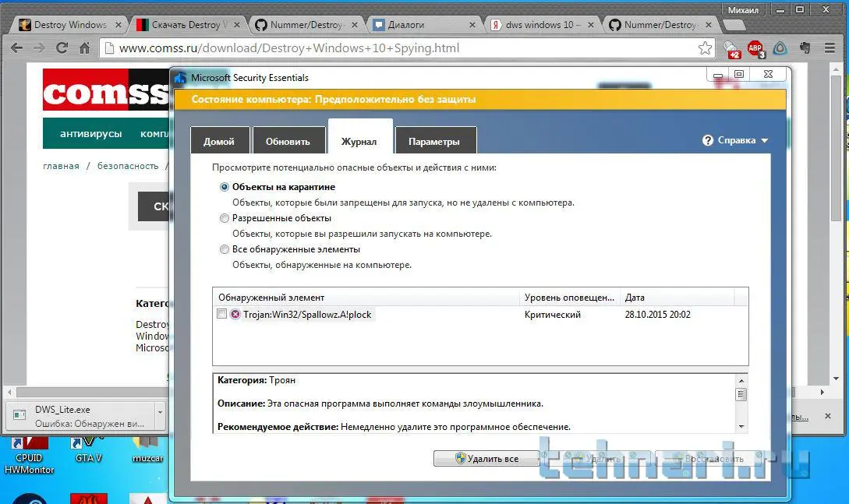Click the Критический alert level cell

click(x=553, y=315)
